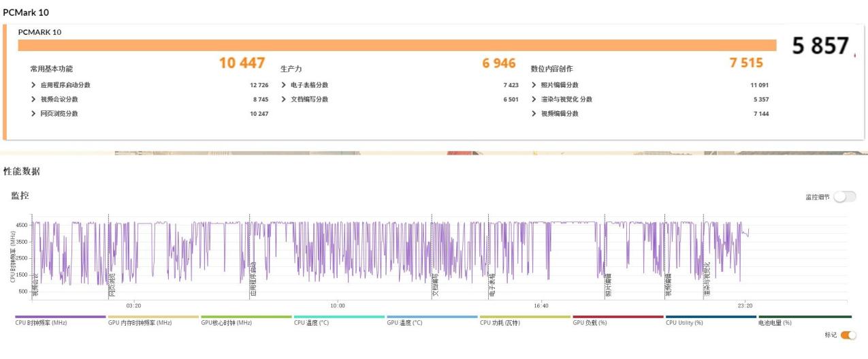Click the CPU 时钟频率 (MHz) axis title
The width and height of the screenshot is (868, 359).
point(13,257)
